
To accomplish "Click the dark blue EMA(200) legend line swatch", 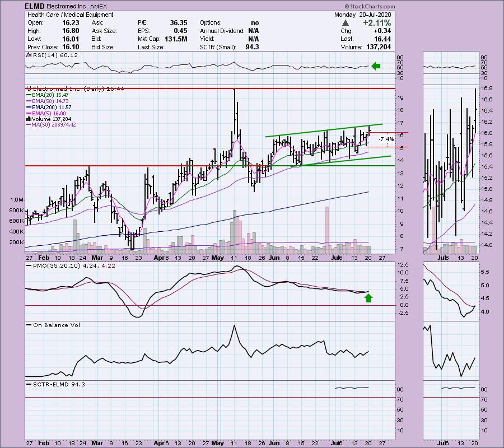I will [29, 108].
